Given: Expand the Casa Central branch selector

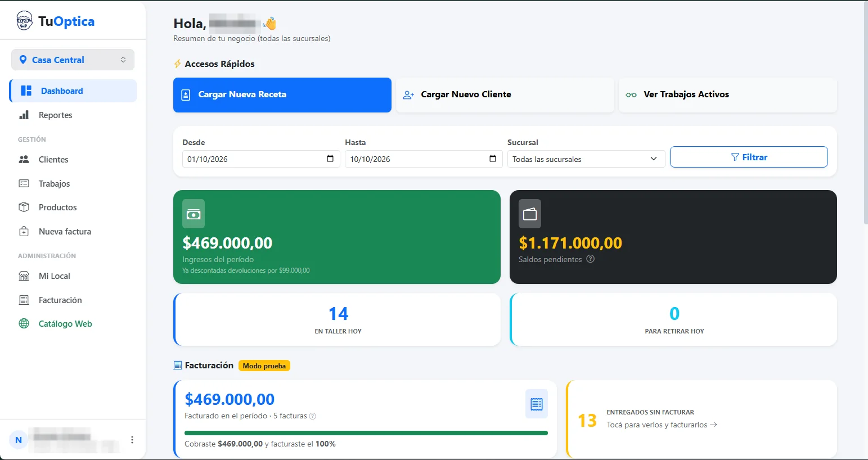Looking at the screenshot, I should 73,60.
